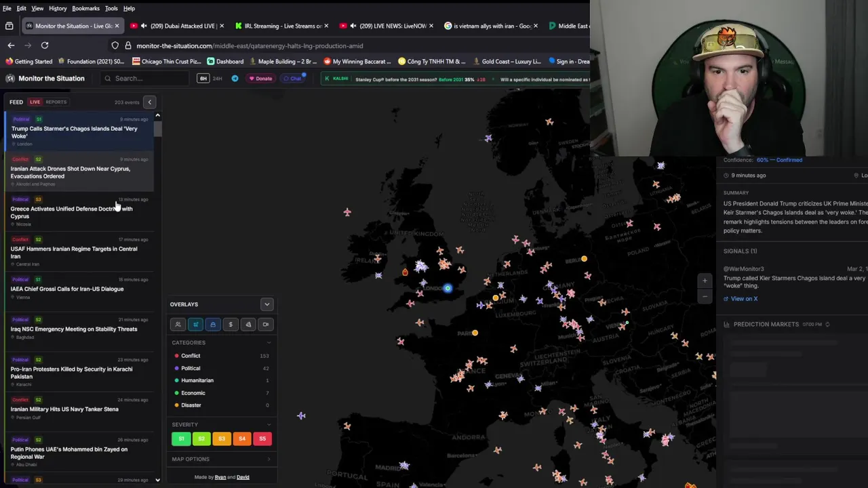Toggle the Humanitarian category filter
The width and height of the screenshot is (868, 488).
pyautogui.click(x=221, y=380)
